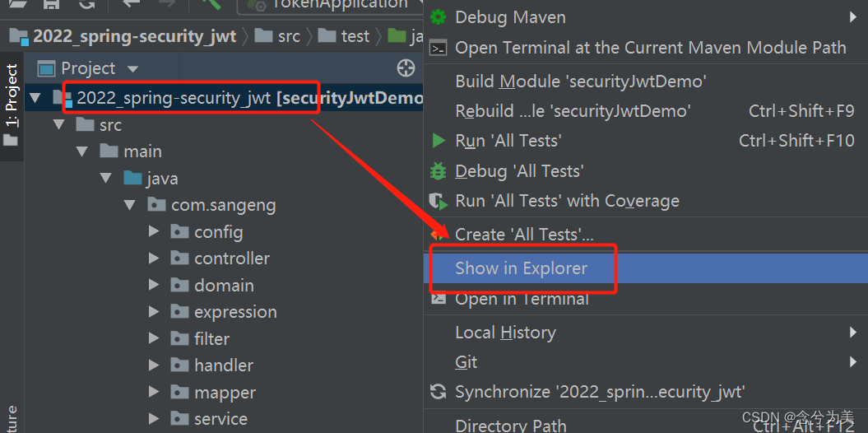
Task: Click 2022_spring-security_jwt breadcrumb
Action: (x=134, y=36)
